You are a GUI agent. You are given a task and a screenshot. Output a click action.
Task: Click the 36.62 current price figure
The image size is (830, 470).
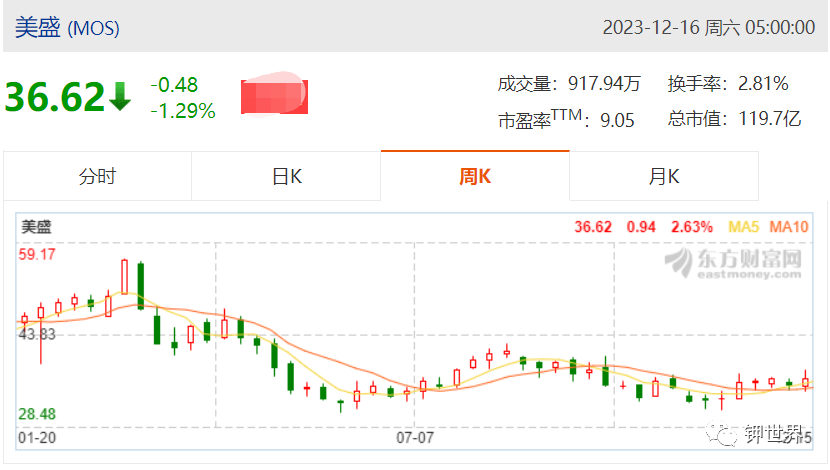point(55,97)
